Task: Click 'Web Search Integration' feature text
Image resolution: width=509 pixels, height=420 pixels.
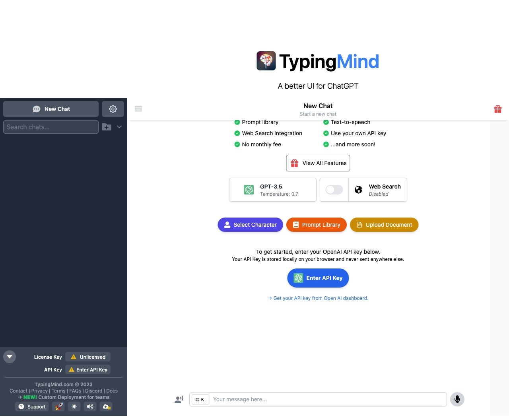Action: pos(272,133)
